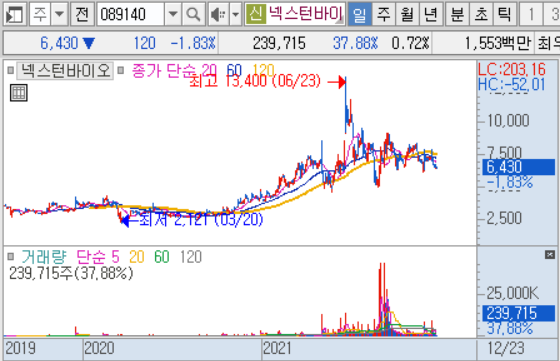560x361 pixels.
Task: Click the 37.88% volume ratio in quote bar
Action: [x=355, y=43]
